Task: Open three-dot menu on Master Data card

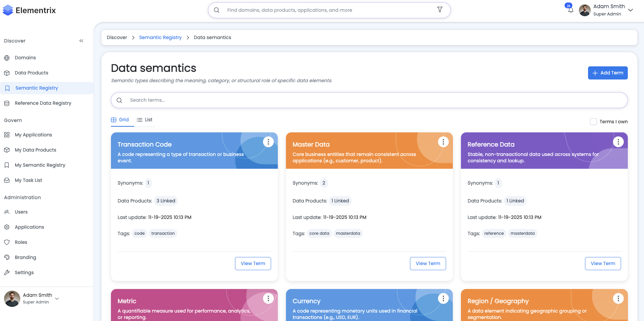Action: [443, 142]
